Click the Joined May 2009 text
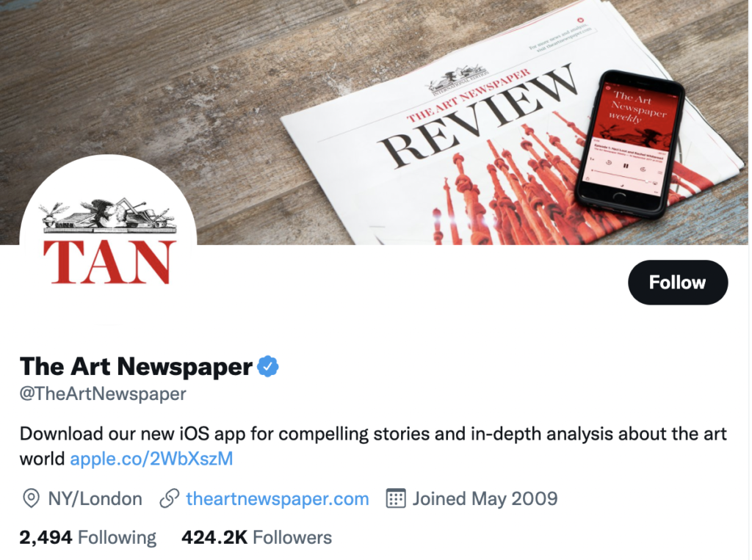 (x=485, y=498)
